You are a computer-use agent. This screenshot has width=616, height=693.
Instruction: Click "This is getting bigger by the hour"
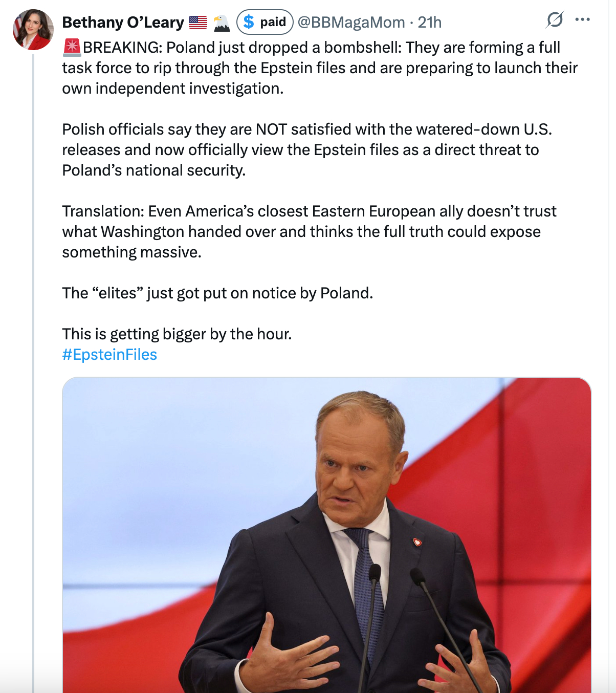click(177, 334)
